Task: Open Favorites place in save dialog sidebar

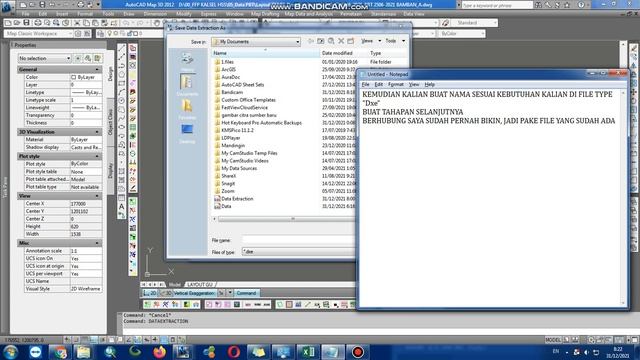Action: pos(187,109)
